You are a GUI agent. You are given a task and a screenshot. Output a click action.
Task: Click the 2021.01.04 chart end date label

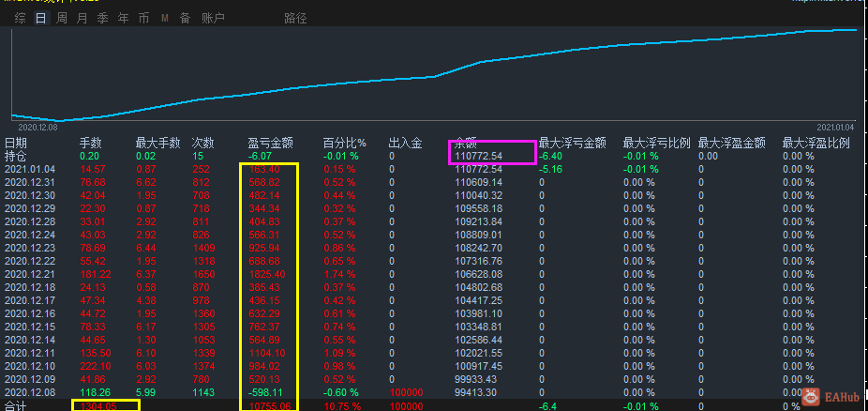coord(836,127)
